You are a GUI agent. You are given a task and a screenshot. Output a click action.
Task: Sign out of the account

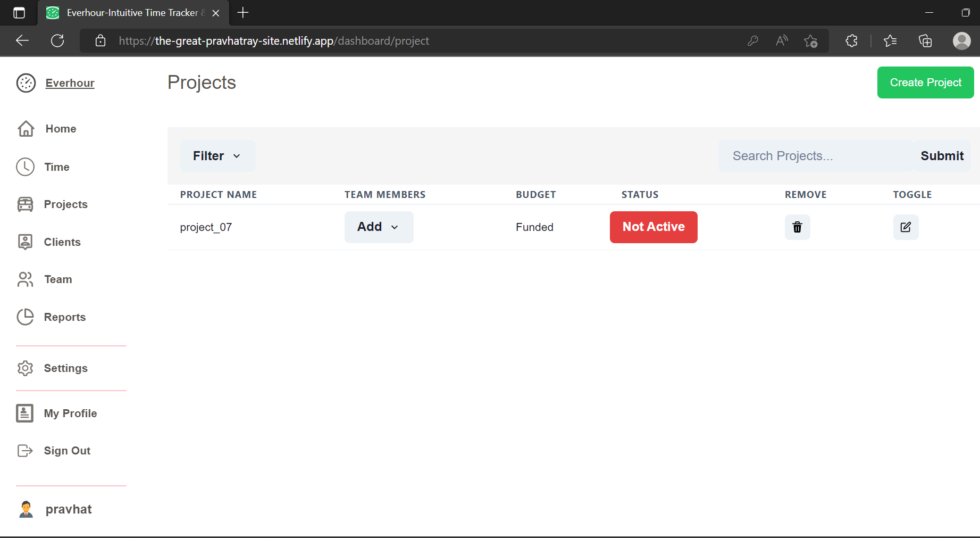click(x=67, y=451)
